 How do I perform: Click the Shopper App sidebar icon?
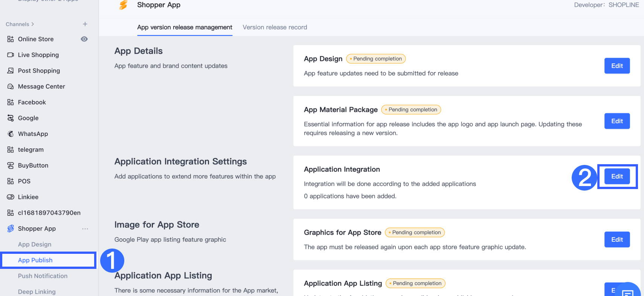[11, 229]
